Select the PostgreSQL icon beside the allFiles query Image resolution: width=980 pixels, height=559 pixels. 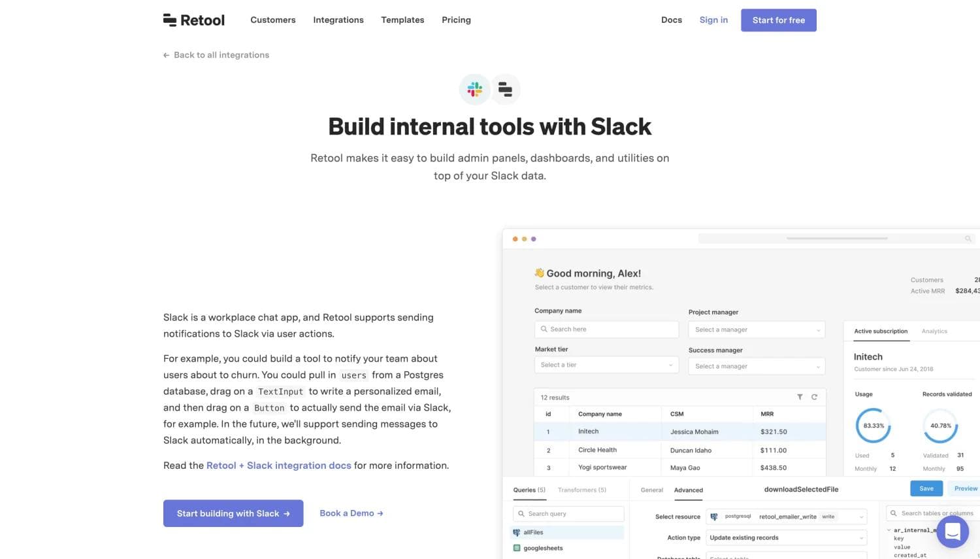(516, 532)
